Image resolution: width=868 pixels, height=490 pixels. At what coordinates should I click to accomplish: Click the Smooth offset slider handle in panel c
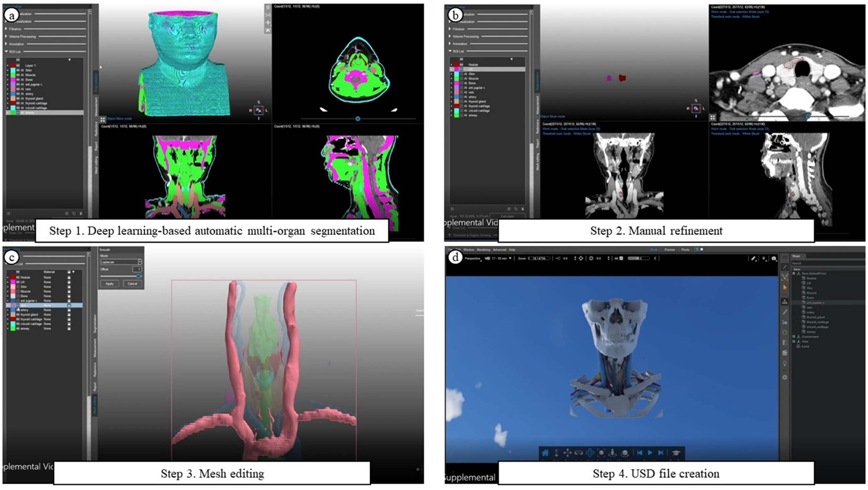(x=138, y=276)
